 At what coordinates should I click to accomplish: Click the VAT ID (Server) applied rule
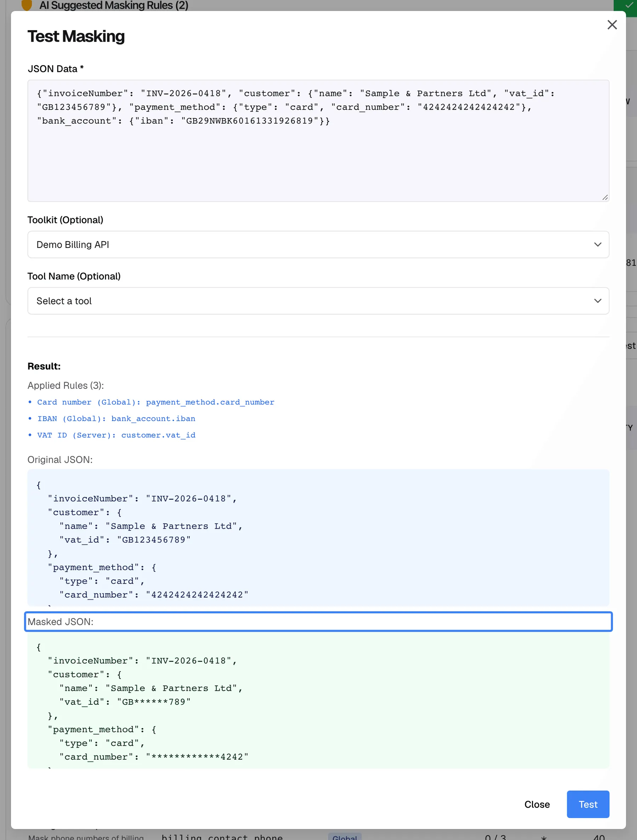pyautogui.click(x=116, y=435)
